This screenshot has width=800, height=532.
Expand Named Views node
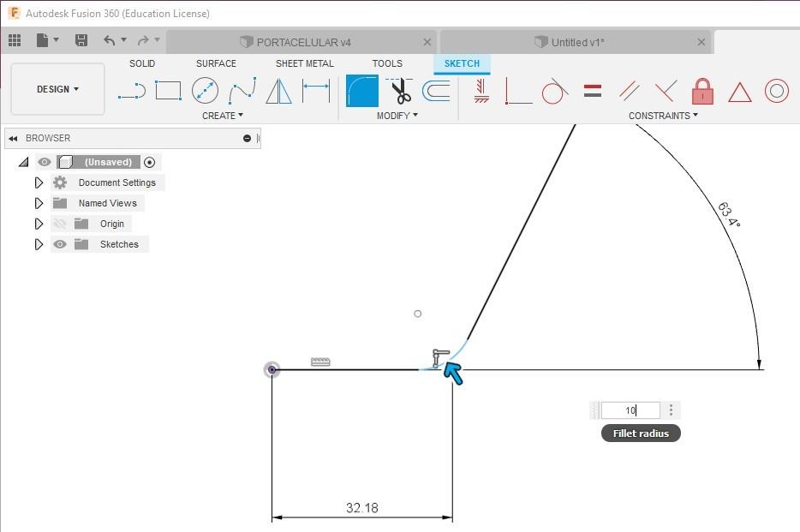[39, 203]
